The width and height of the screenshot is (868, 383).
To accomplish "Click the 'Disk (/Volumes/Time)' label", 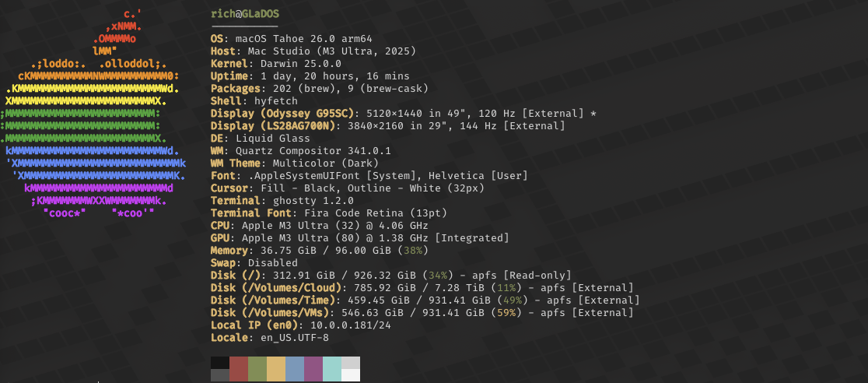I will (x=273, y=300).
